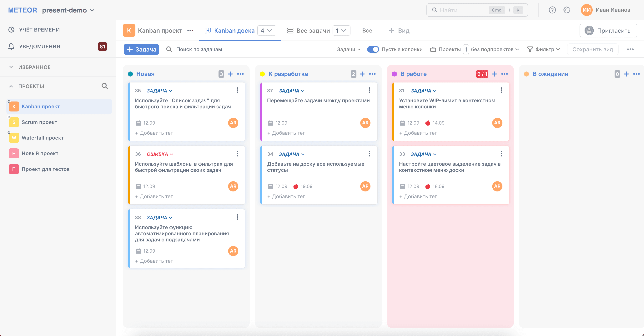Click the AR assignee avatar on task 35
Image resolution: width=644 pixels, height=336 pixels.
[x=233, y=123]
